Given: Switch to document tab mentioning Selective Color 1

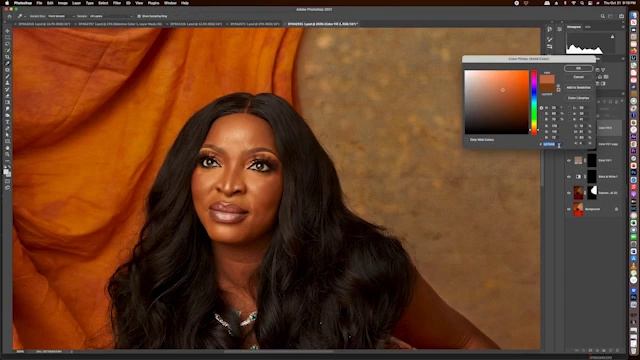Looking at the screenshot, I should 120,24.
